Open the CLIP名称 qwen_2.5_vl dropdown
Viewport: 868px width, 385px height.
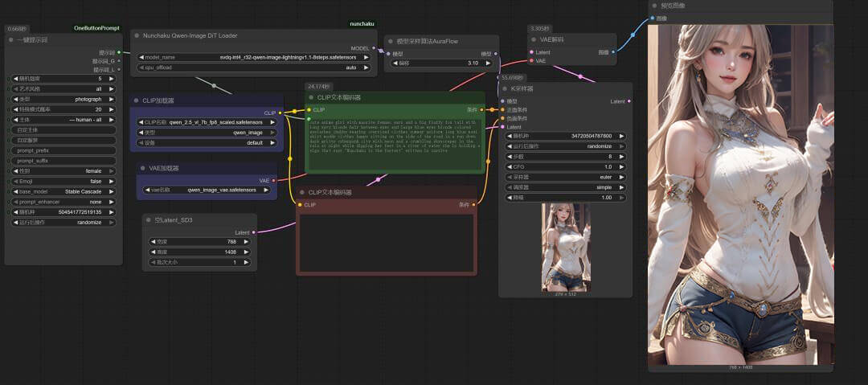[207, 122]
